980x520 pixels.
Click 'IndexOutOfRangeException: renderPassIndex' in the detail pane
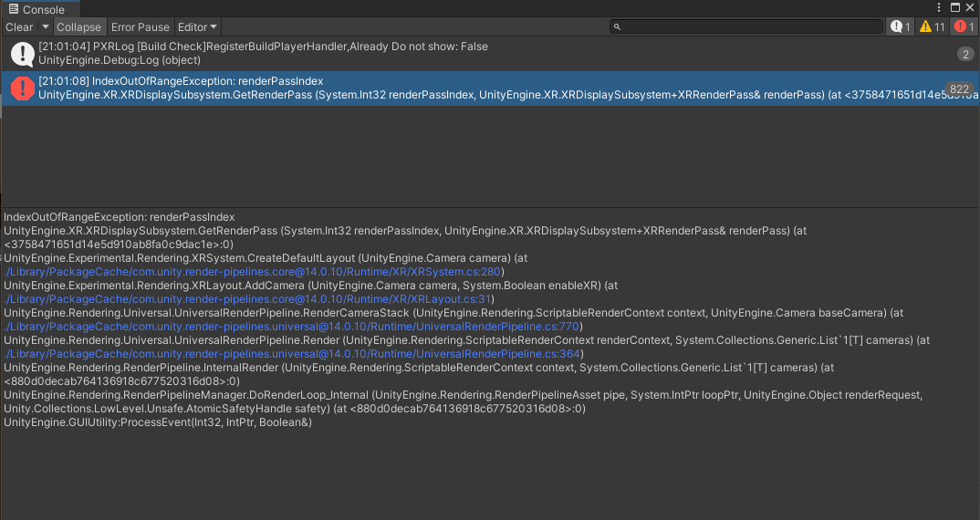tap(120, 217)
